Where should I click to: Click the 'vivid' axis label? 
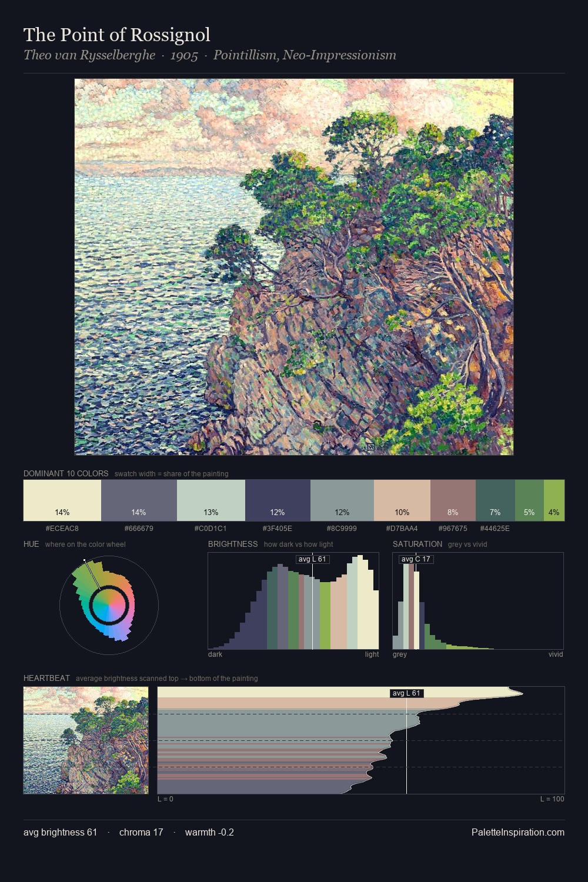[x=556, y=654]
